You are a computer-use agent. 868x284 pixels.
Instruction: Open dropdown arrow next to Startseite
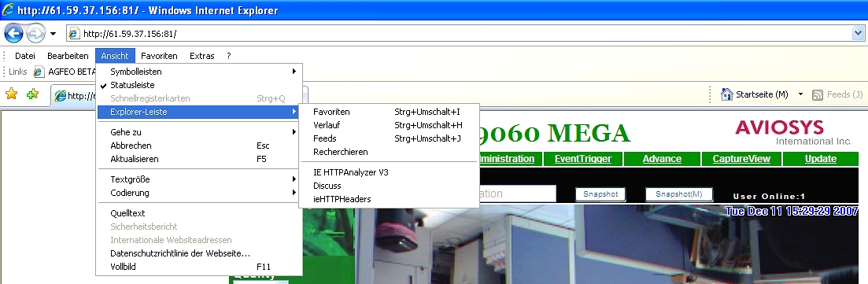tap(800, 94)
